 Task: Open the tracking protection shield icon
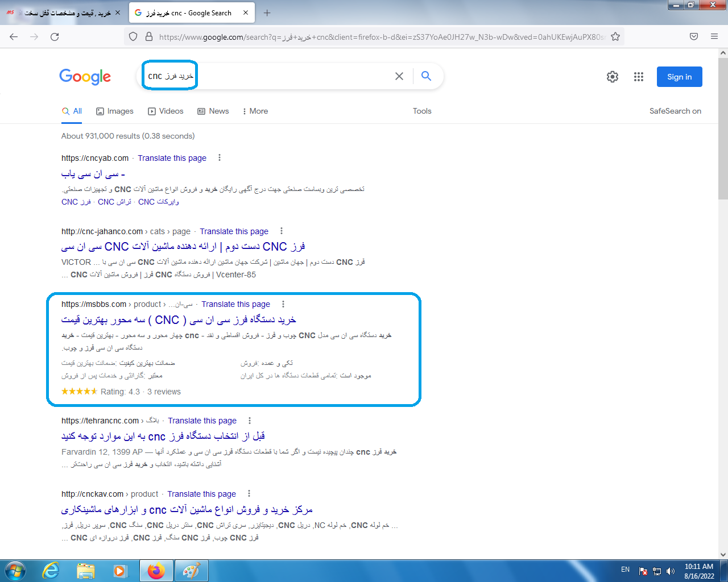[x=133, y=36]
